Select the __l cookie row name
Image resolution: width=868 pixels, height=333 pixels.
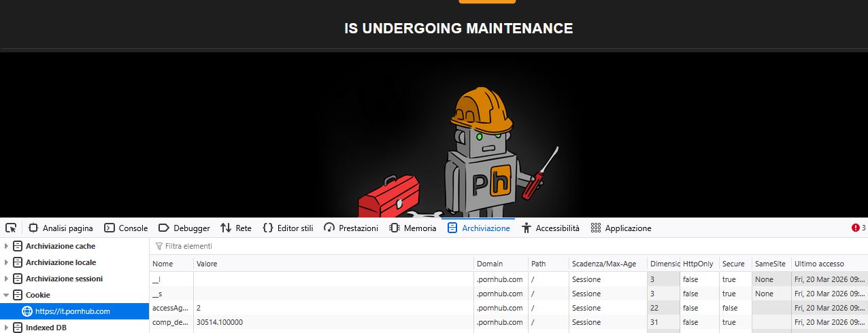click(156, 279)
